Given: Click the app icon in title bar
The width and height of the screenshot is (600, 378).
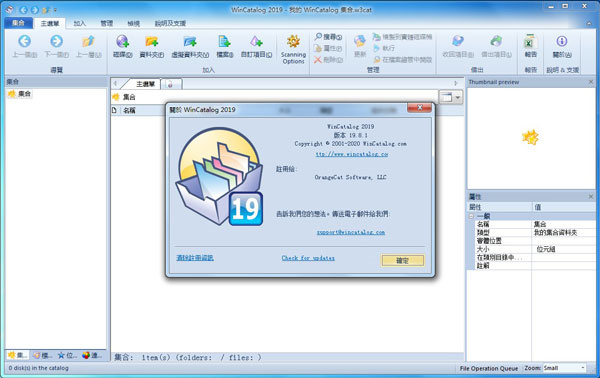Looking at the screenshot, I should click(10, 10).
